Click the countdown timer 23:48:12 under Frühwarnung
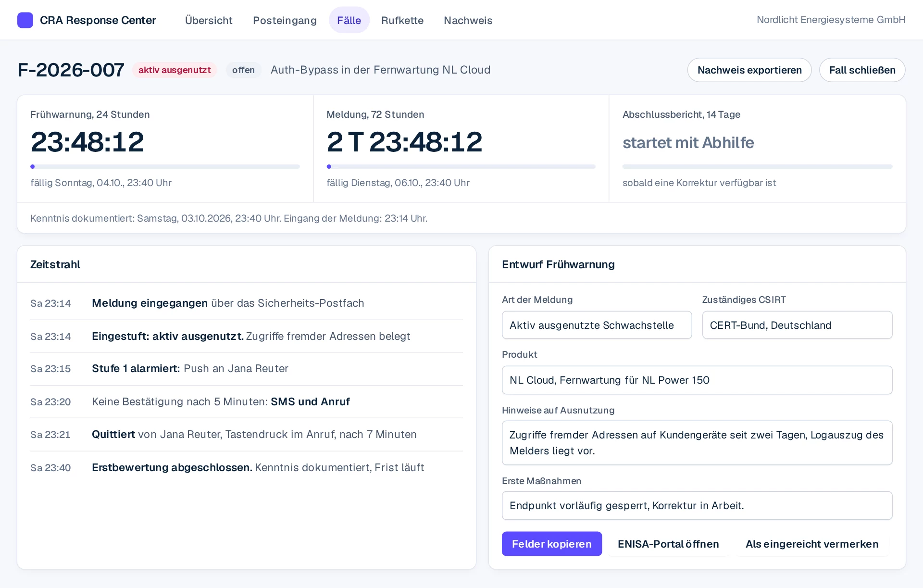The width and height of the screenshot is (923, 588). click(87, 142)
